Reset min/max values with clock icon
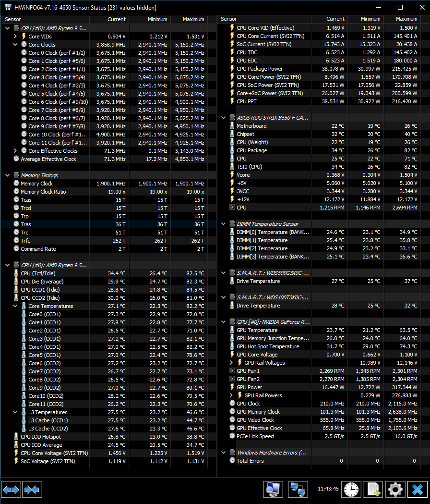This screenshot has height=504, width=430. point(351,489)
